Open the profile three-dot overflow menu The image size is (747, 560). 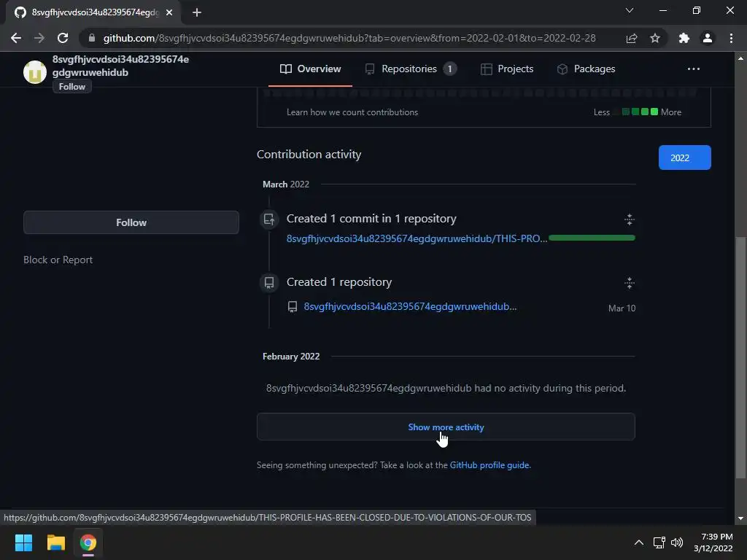click(x=694, y=69)
